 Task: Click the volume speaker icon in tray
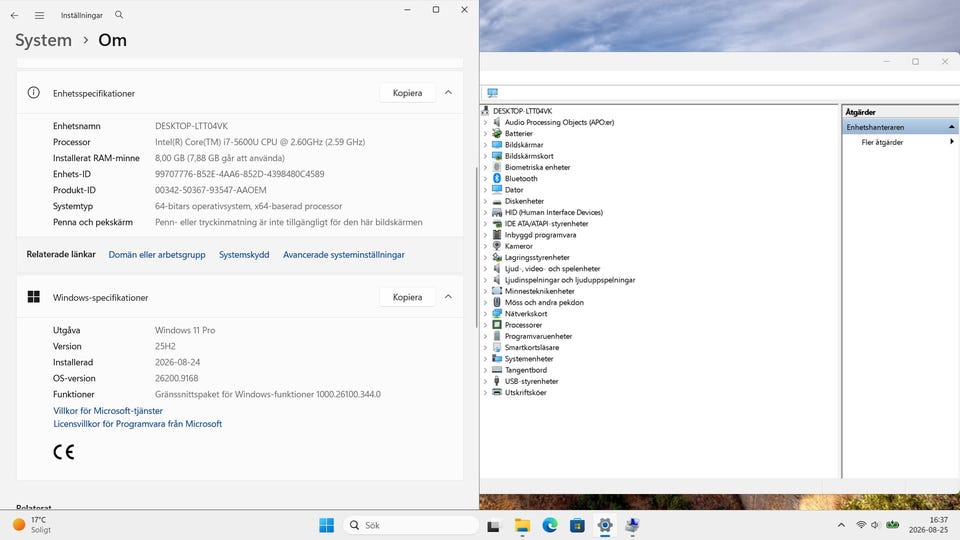coord(875,525)
